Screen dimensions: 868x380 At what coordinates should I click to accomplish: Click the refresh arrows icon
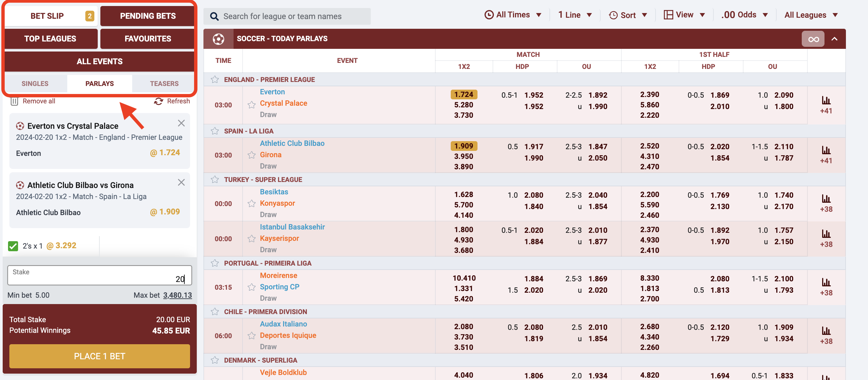click(x=158, y=101)
